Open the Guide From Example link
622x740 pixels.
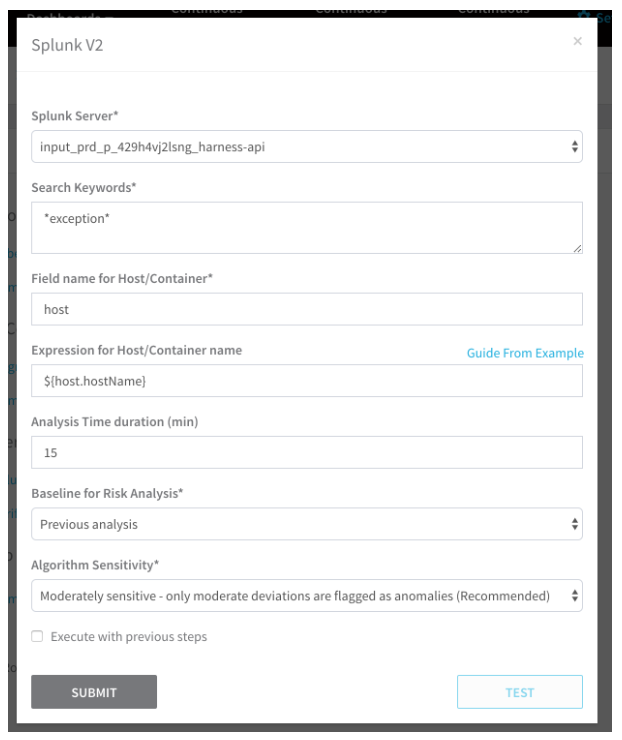[x=525, y=353]
